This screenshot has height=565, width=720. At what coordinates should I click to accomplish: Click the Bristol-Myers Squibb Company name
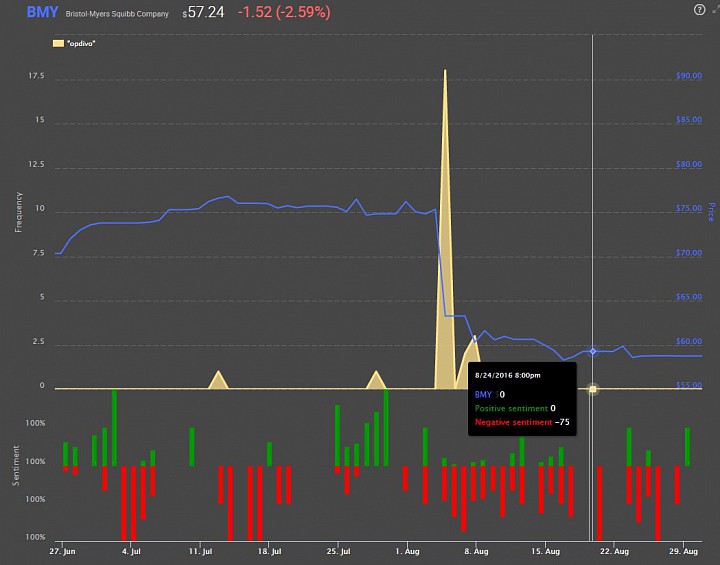[x=117, y=14]
